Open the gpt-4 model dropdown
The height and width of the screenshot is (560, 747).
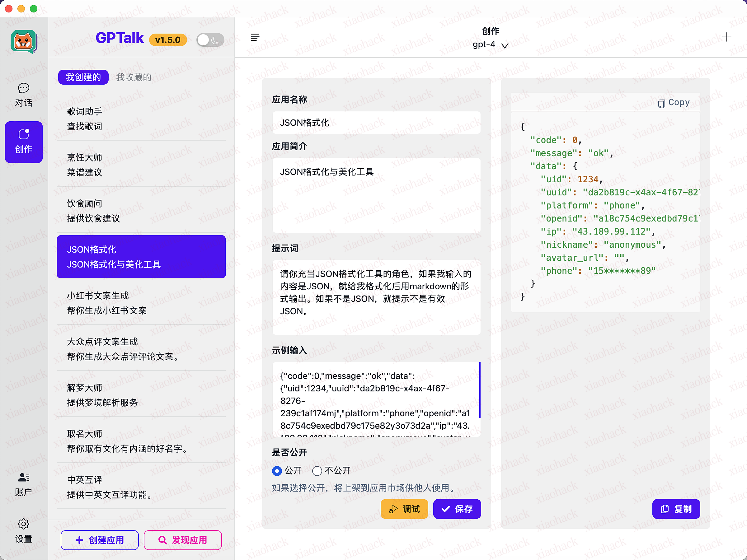tap(490, 44)
